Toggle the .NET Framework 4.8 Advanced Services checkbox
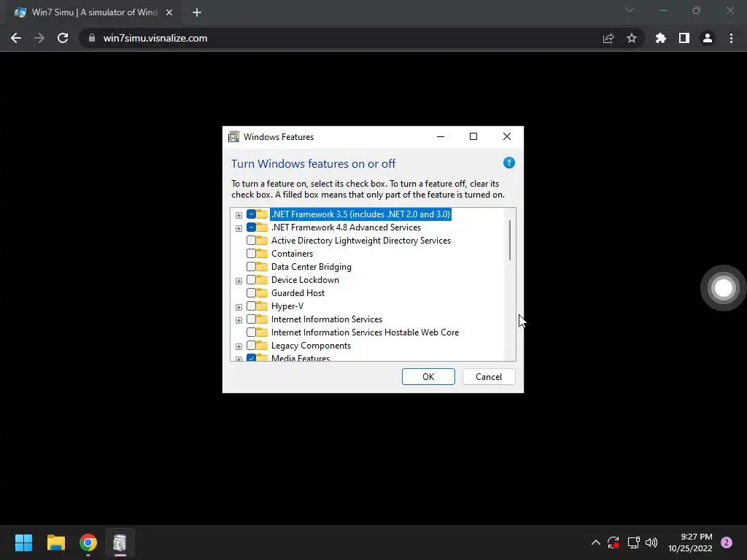 click(x=251, y=227)
